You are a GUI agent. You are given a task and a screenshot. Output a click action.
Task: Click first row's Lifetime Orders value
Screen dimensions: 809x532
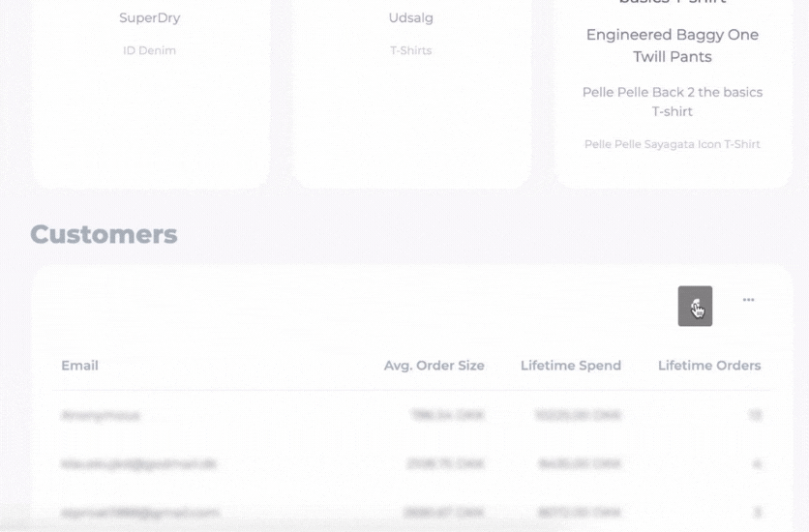[754, 415]
